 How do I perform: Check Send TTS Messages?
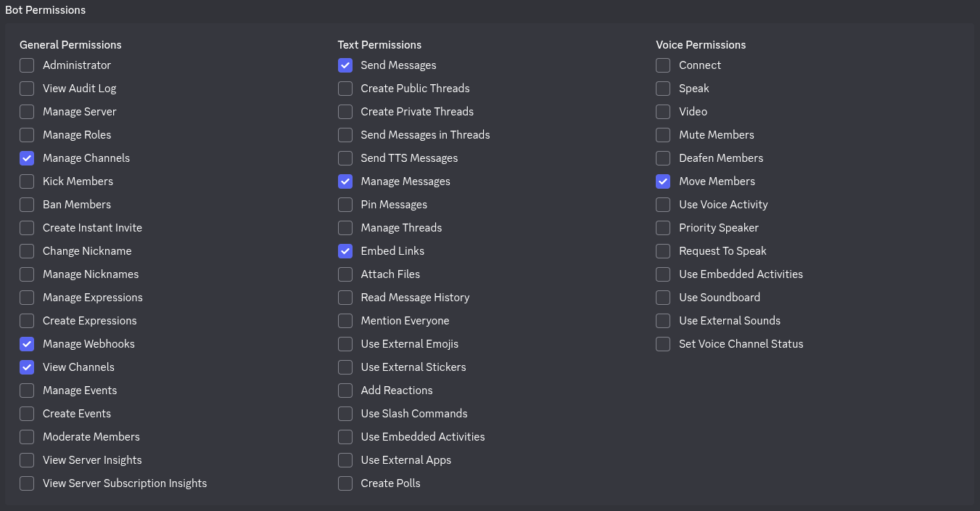(x=345, y=158)
